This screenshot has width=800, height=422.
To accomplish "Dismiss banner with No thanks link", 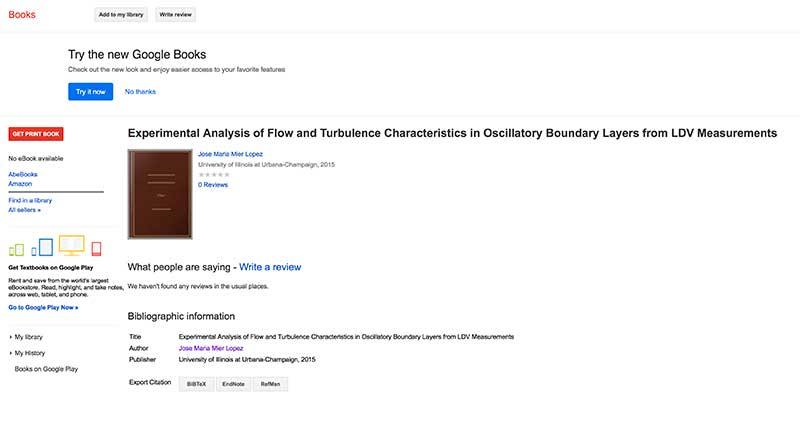I will tap(140, 92).
